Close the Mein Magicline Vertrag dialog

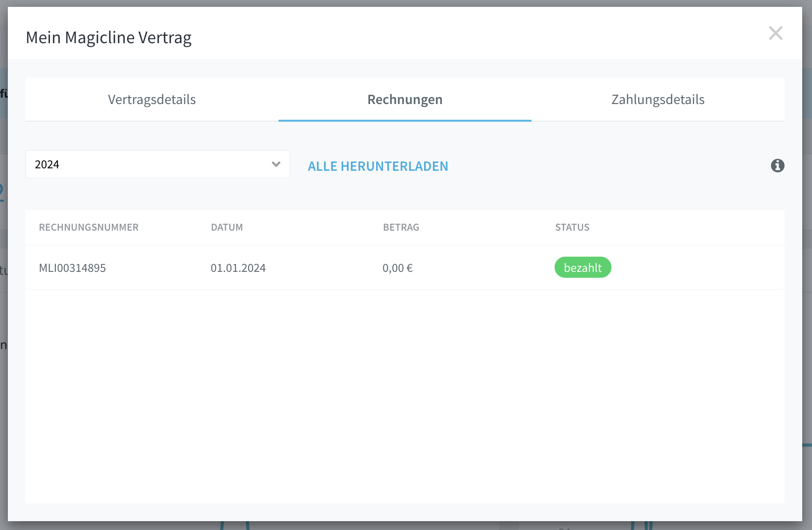[x=776, y=33]
